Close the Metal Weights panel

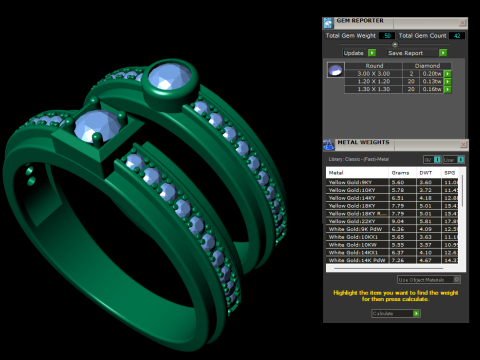point(463,144)
